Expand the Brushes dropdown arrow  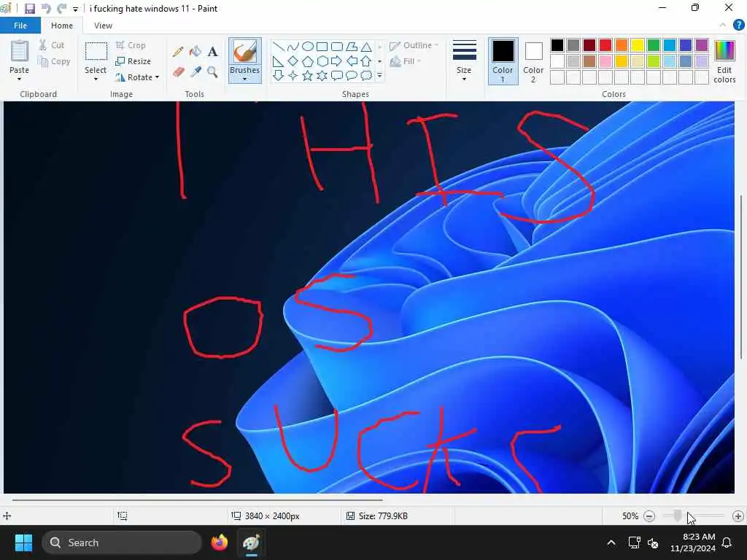point(245,79)
